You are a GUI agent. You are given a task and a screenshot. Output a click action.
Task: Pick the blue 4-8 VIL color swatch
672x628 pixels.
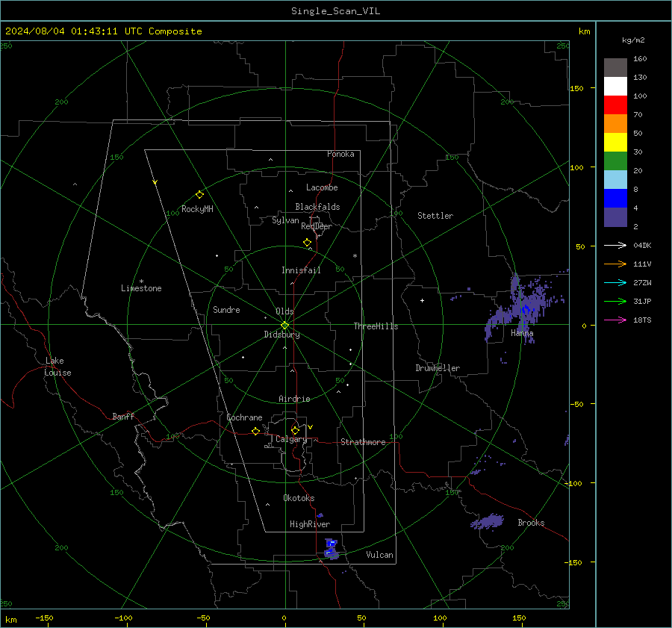coord(615,199)
